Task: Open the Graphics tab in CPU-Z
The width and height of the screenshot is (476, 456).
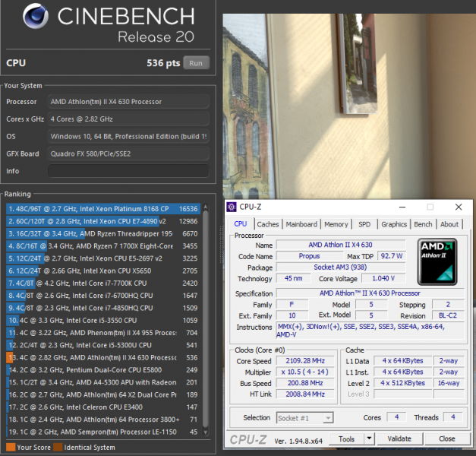Action: 394,224
